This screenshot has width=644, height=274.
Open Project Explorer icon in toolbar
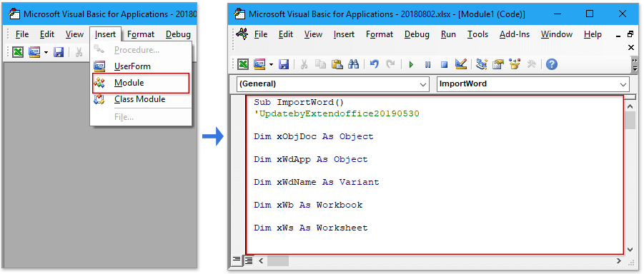click(x=482, y=64)
